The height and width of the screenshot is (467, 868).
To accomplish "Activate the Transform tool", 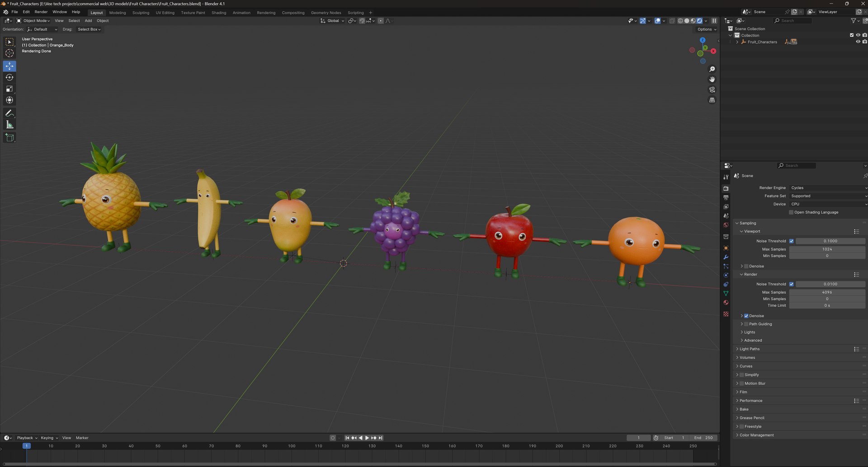I will point(9,100).
